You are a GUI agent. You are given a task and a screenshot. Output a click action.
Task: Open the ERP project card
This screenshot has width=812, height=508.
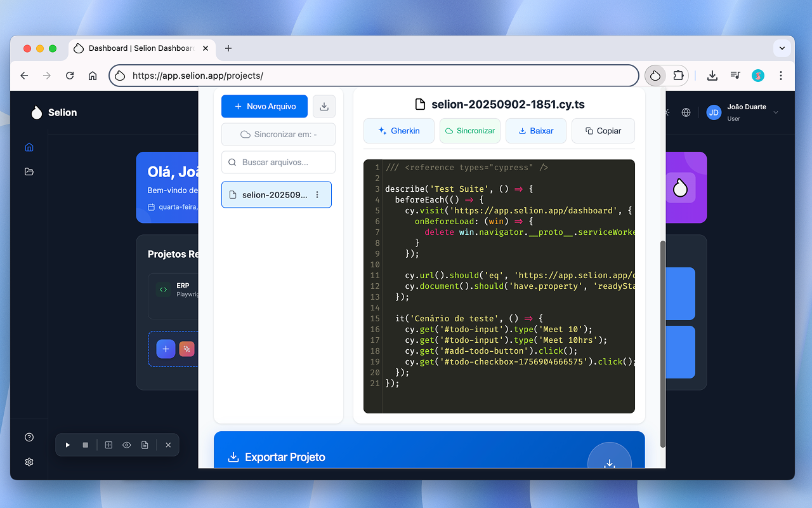174,296
